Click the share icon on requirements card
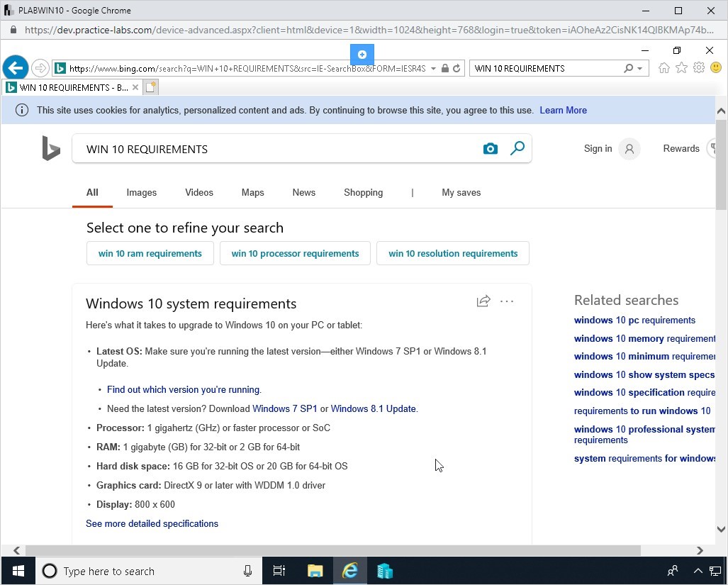This screenshot has height=585, width=728. pos(483,301)
